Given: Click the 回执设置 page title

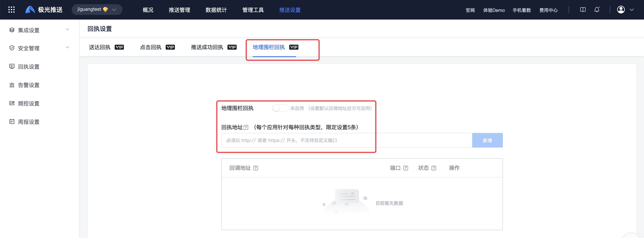Looking at the screenshot, I should [x=100, y=29].
